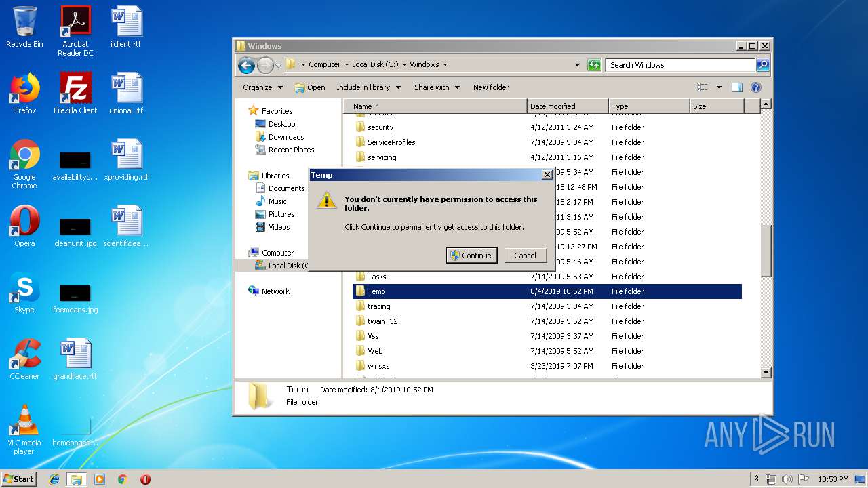Select the ServiceProfiles folder
This screenshot has height=488, width=868.
coord(547,142)
